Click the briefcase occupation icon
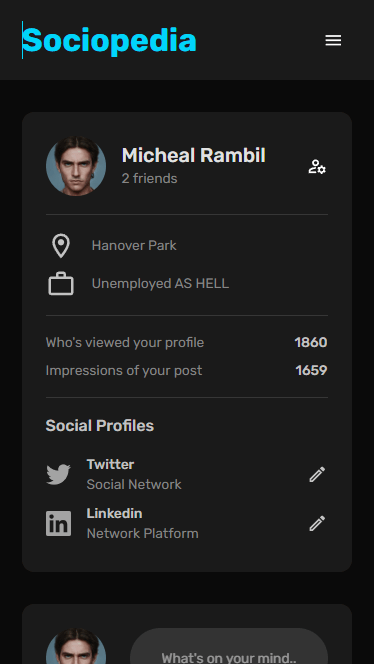Image resolution: width=374 pixels, height=664 pixels. tap(61, 283)
